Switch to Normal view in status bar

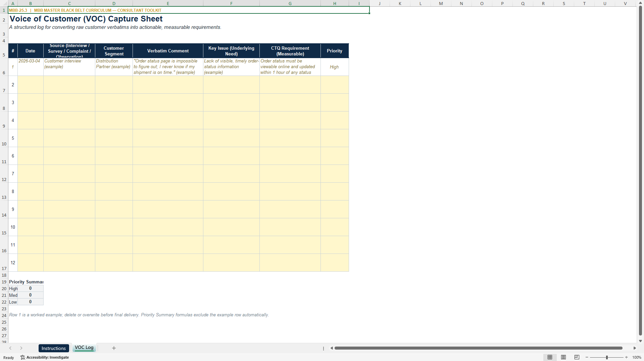550,357
